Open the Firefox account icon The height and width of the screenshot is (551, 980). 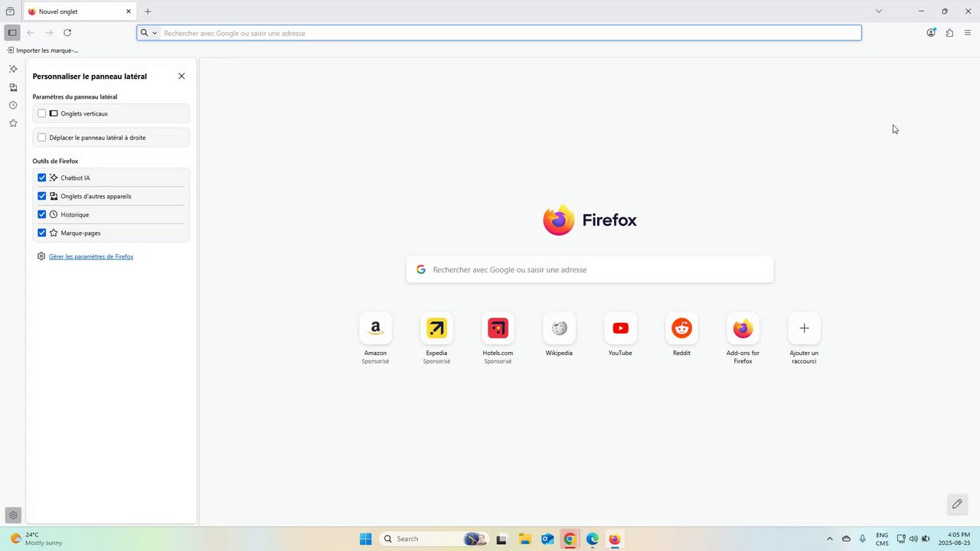[x=931, y=33]
